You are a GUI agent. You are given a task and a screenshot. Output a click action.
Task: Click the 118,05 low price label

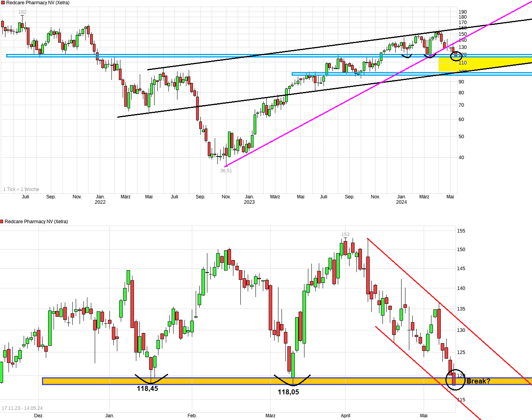(x=288, y=392)
